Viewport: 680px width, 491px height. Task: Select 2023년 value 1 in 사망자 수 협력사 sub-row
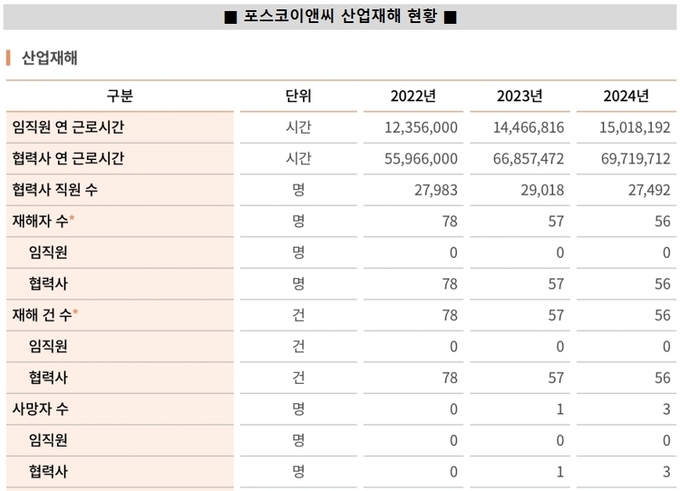[x=560, y=471]
